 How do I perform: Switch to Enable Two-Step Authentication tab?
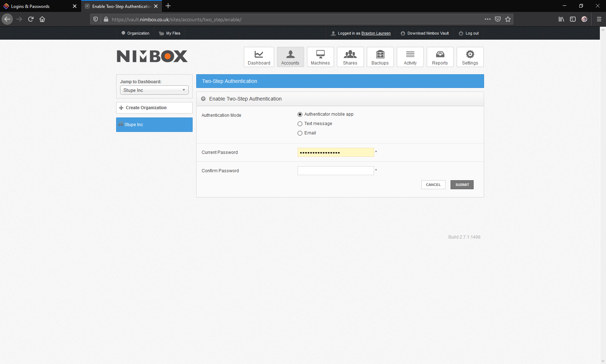click(121, 6)
